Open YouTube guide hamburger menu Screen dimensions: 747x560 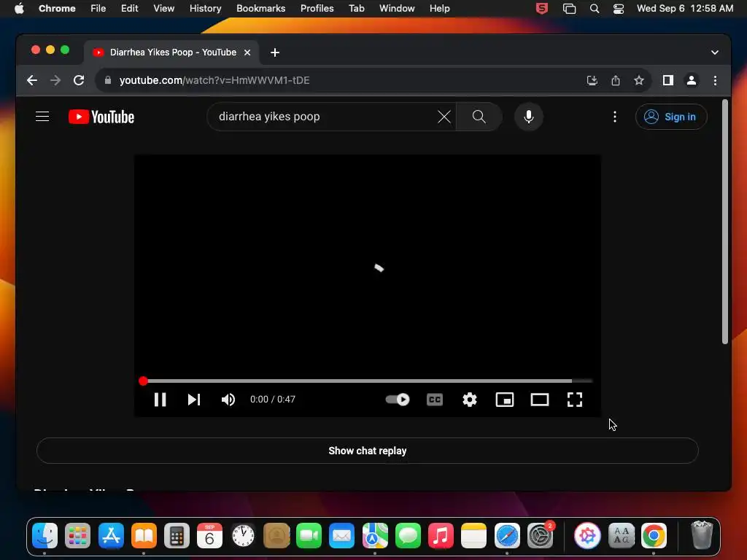42,117
